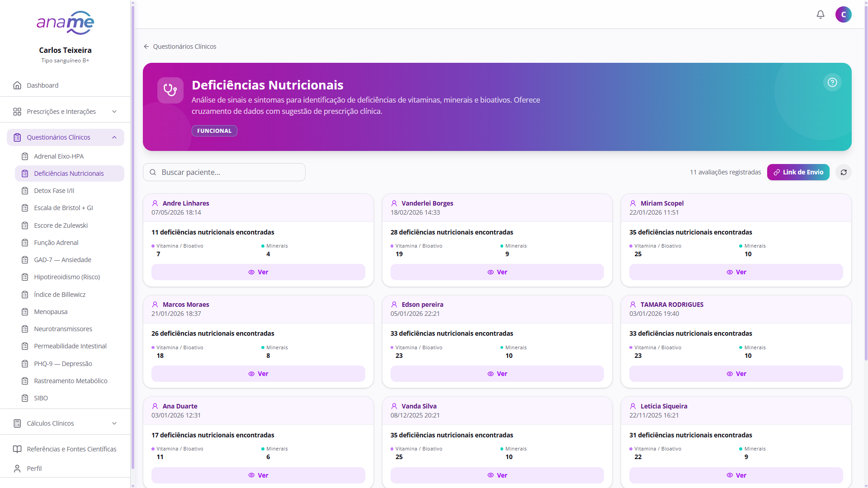Image resolution: width=868 pixels, height=488 pixels.
Task: Click date '18/02/2026 14:33'
Action: pyautogui.click(x=415, y=212)
